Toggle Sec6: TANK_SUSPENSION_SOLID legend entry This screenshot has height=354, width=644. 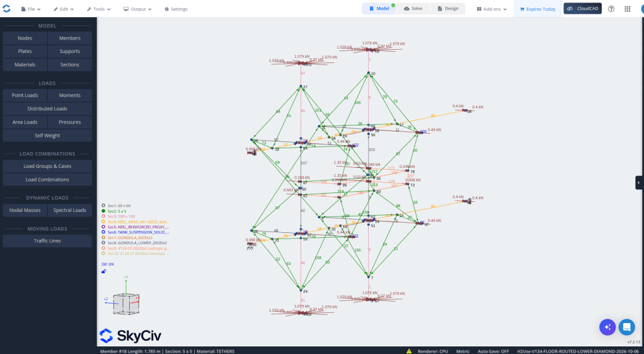(x=135, y=232)
